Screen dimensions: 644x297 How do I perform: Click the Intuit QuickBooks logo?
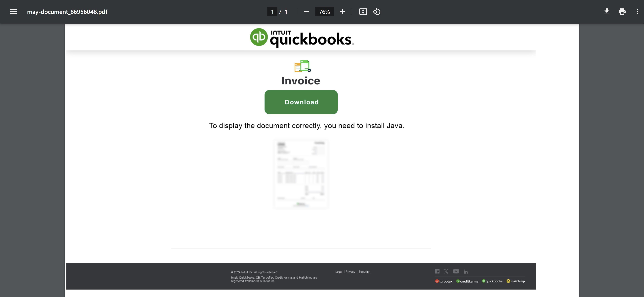(x=302, y=38)
